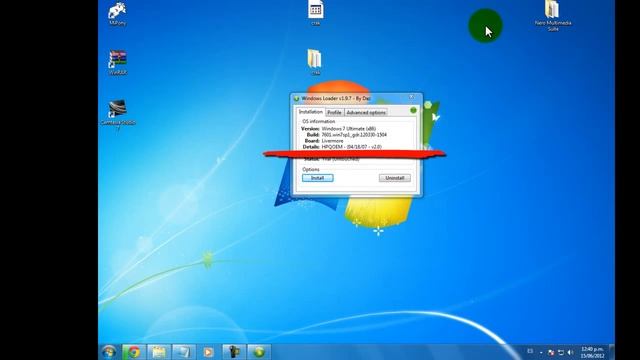Open the Action Center flag icon
The image size is (640, 360).
551,352
